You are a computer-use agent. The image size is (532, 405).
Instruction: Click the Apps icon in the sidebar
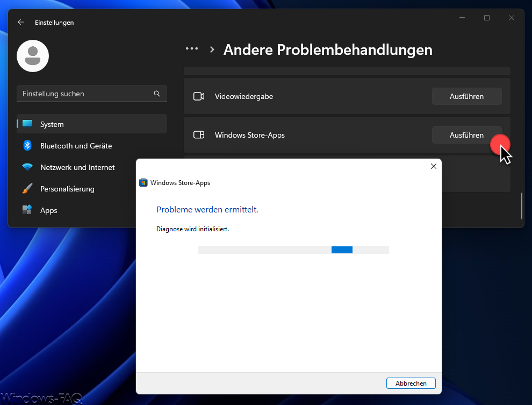27,210
